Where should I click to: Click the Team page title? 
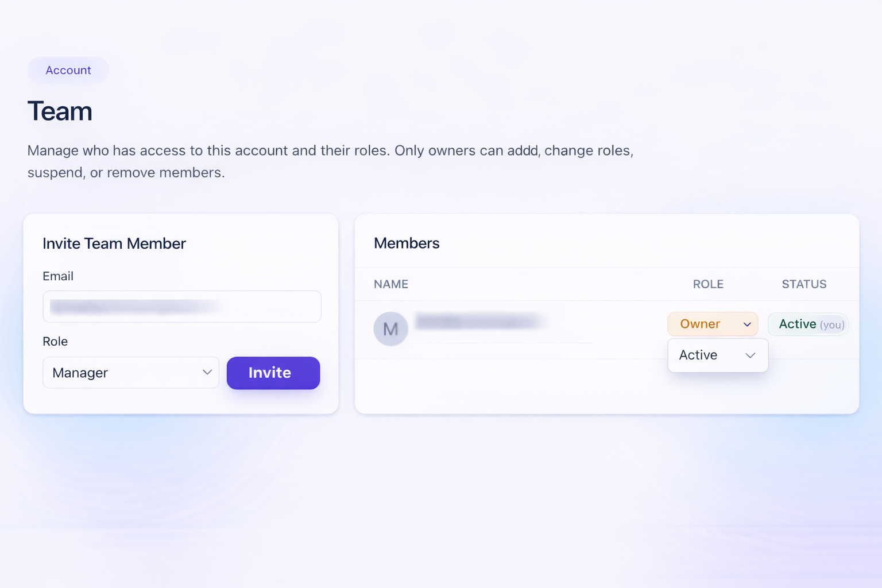pyautogui.click(x=60, y=111)
